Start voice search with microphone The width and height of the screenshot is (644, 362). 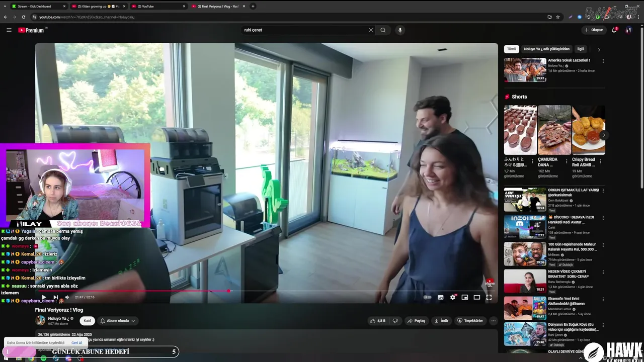[400, 30]
